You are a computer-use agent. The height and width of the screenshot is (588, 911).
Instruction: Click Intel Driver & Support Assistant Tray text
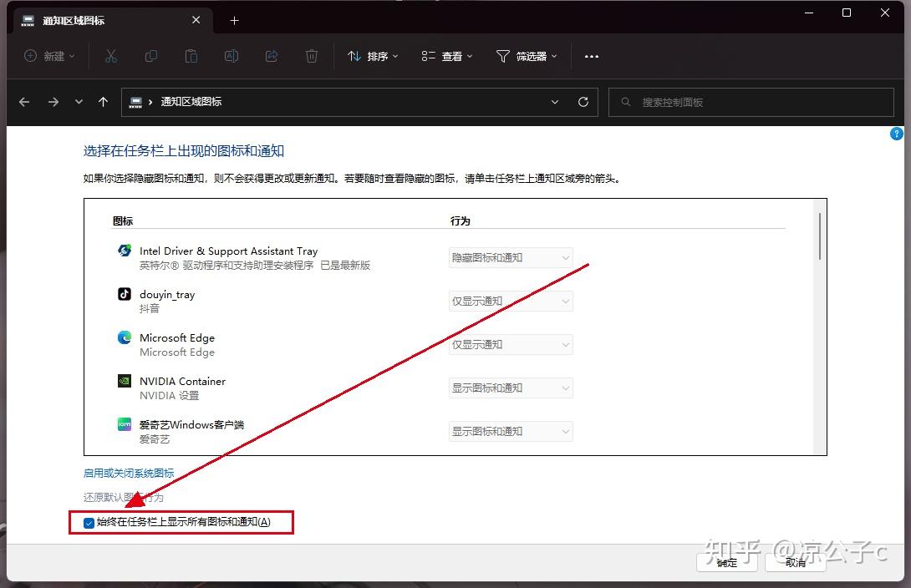pos(228,251)
